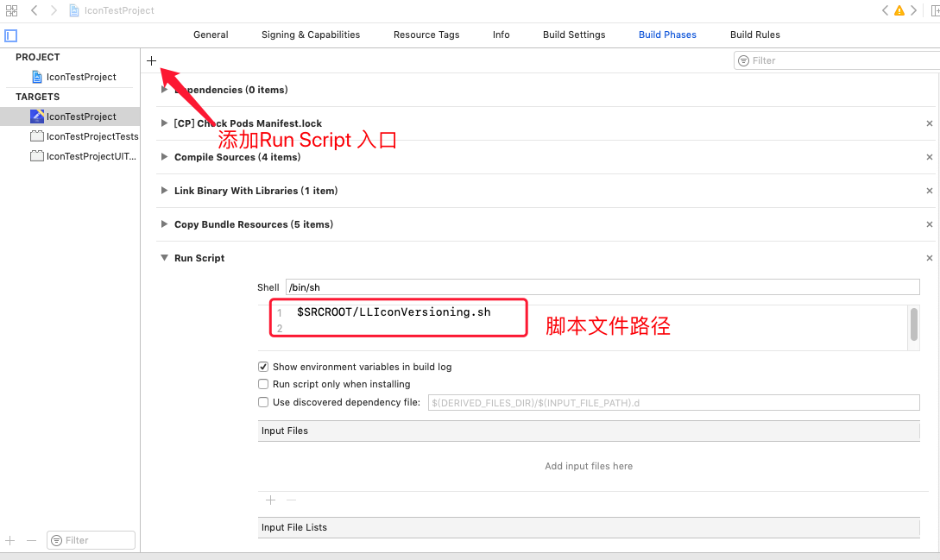
Task: Go back with the left chevron
Action: 35,10
